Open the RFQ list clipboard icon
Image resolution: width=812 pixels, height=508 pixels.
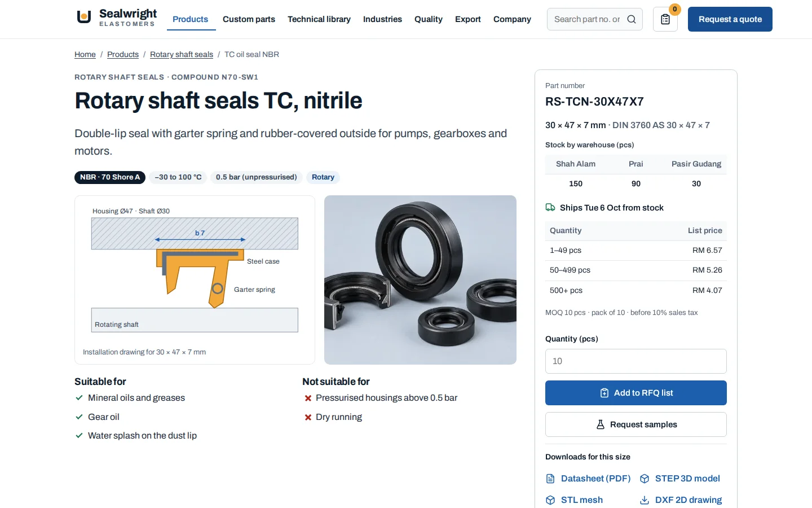pos(665,19)
